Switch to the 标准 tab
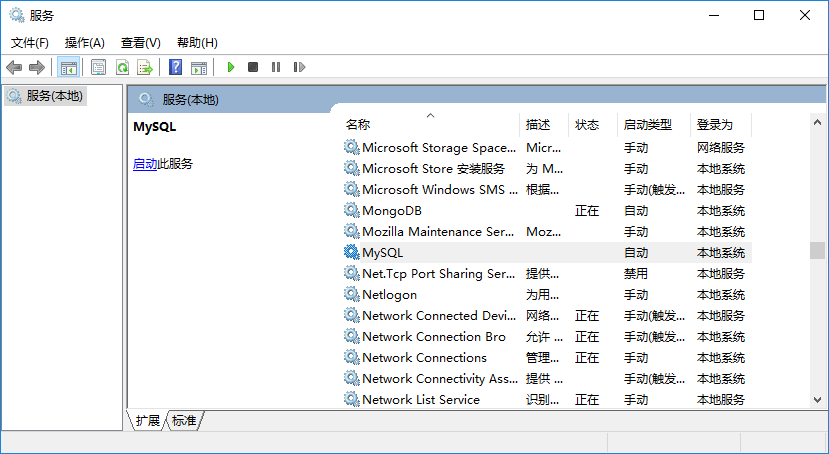This screenshot has height=454, width=829. pyautogui.click(x=184, y=421)
